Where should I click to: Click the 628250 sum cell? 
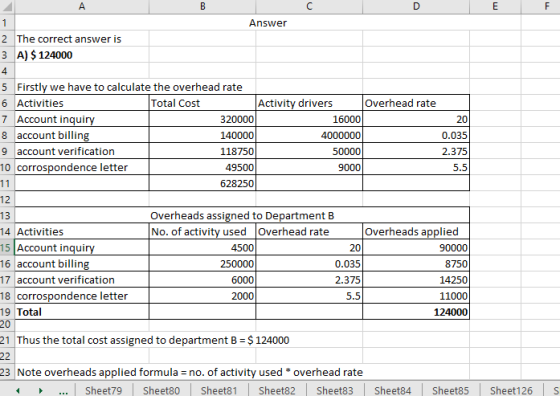click(202, 183)
